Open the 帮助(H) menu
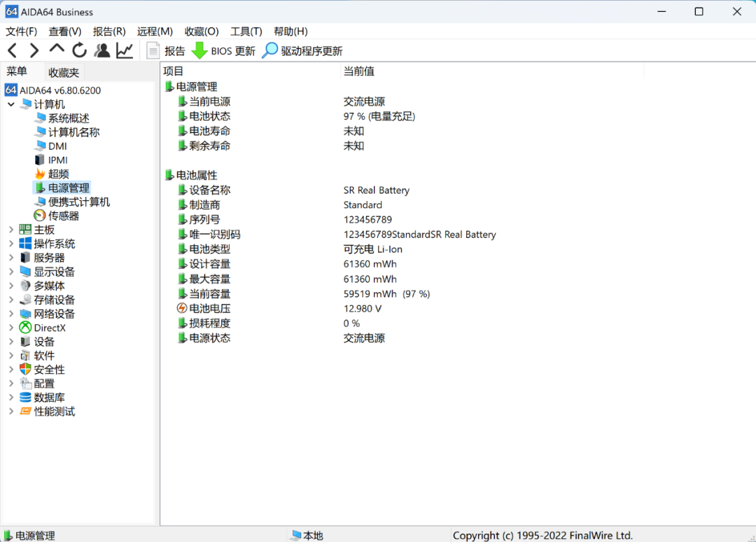756x542 pixels. pyautogui.click(x=290, y=32)
